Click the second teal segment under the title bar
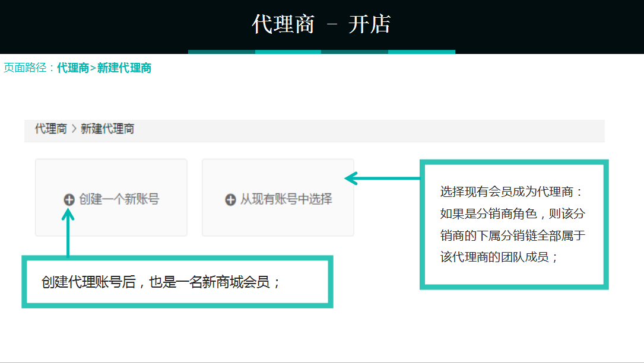Viewport: 644px width, 363px height. 288,53
